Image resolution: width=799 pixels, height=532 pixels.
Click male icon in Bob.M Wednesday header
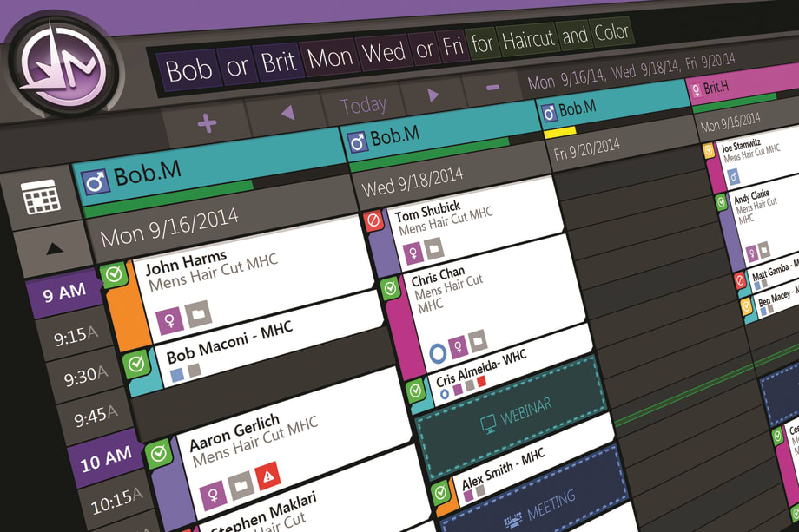point(357,142)
